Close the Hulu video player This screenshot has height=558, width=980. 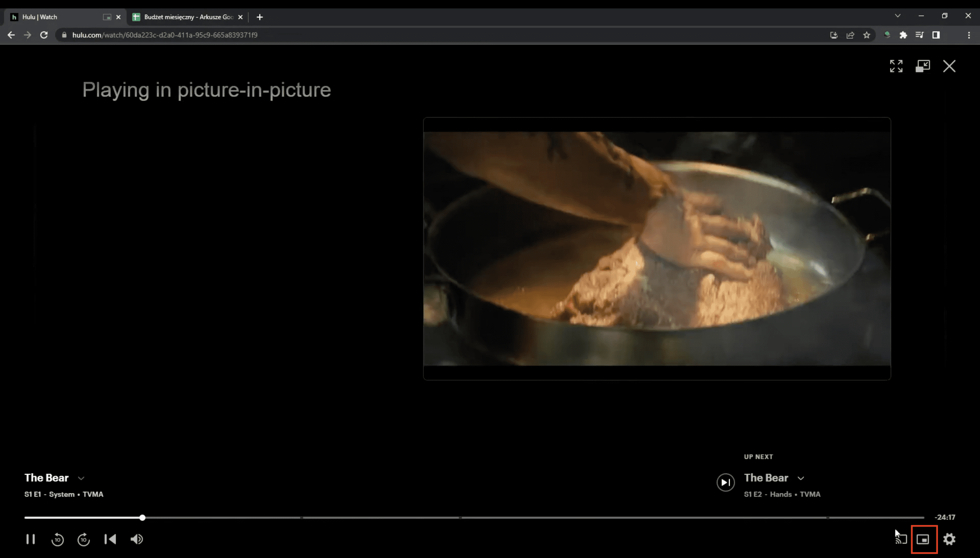point(949,66)
